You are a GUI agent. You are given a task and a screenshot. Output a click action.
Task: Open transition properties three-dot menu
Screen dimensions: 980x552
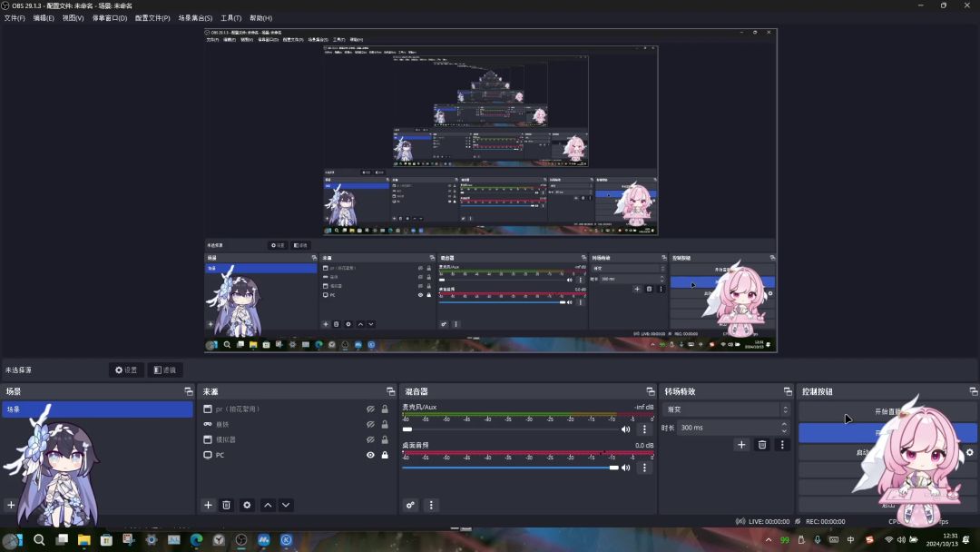(x=782, y=445)
